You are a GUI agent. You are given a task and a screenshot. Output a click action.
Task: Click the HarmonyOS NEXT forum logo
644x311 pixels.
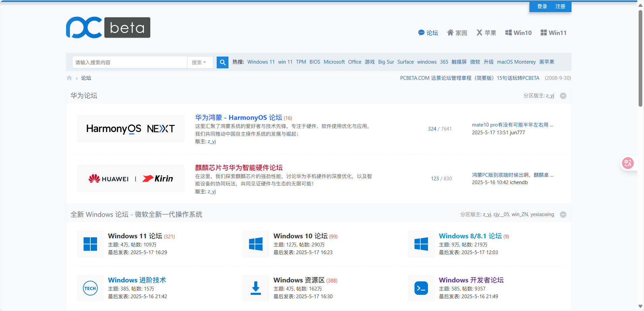(131, 129)
